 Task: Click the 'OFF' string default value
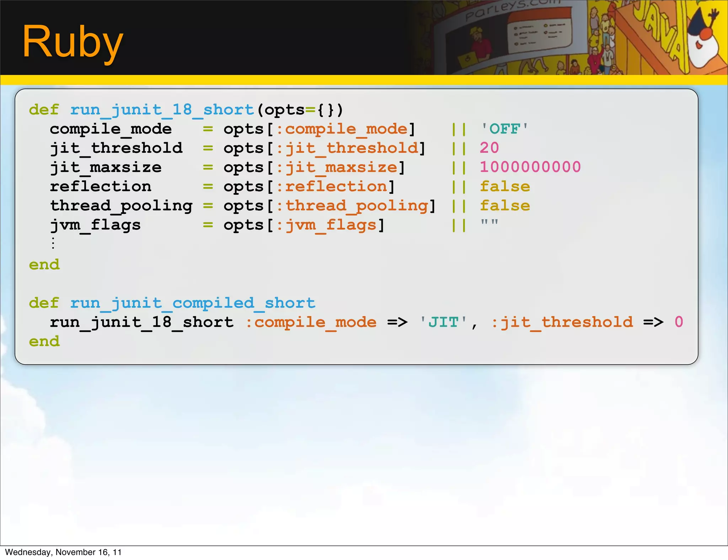[504, 129]
